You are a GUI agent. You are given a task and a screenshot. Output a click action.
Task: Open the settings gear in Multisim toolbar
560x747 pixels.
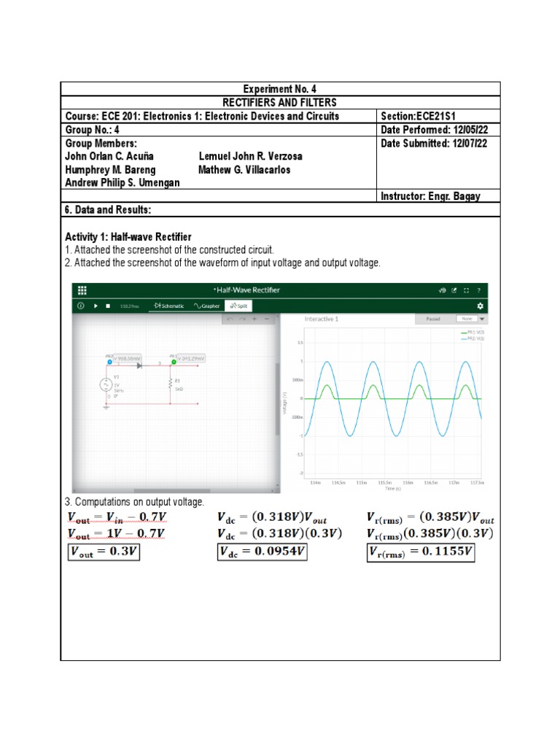(480, 306)
